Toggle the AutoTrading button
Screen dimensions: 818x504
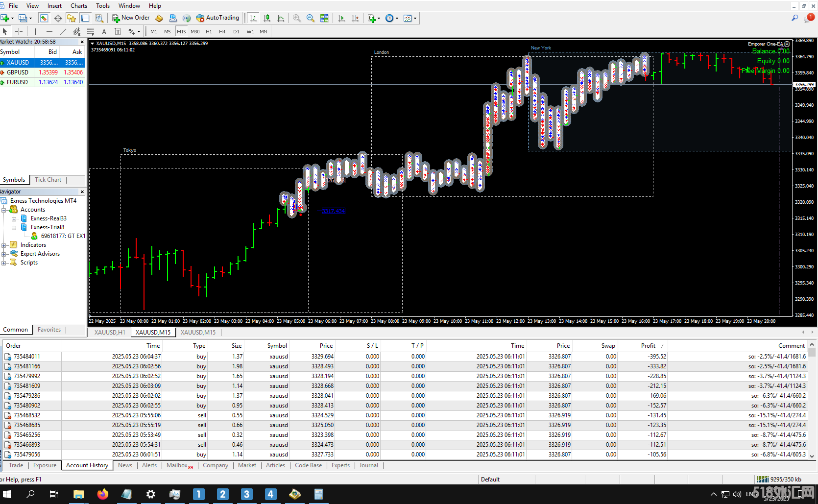click(217, 18)
